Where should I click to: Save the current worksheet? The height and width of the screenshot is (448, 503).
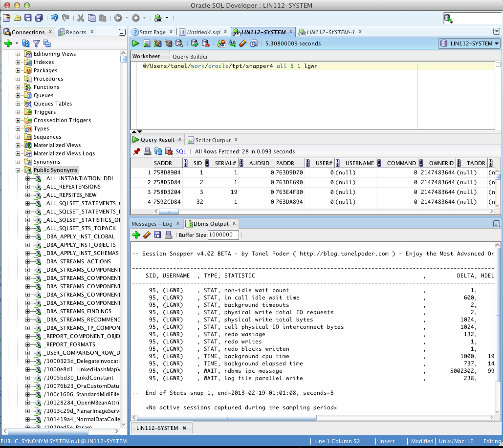pyautogui.click(x=28, y=18)
